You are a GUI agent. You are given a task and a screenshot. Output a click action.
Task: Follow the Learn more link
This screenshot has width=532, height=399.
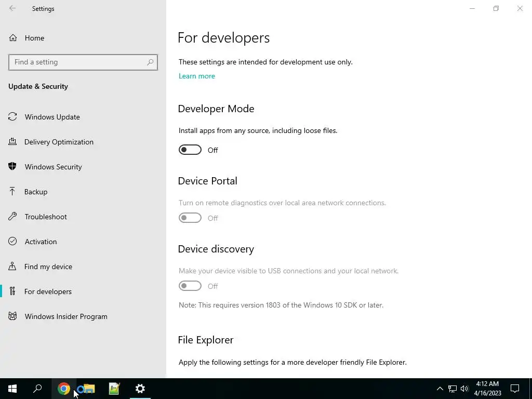pyautogui.click(x=197, y=76)
